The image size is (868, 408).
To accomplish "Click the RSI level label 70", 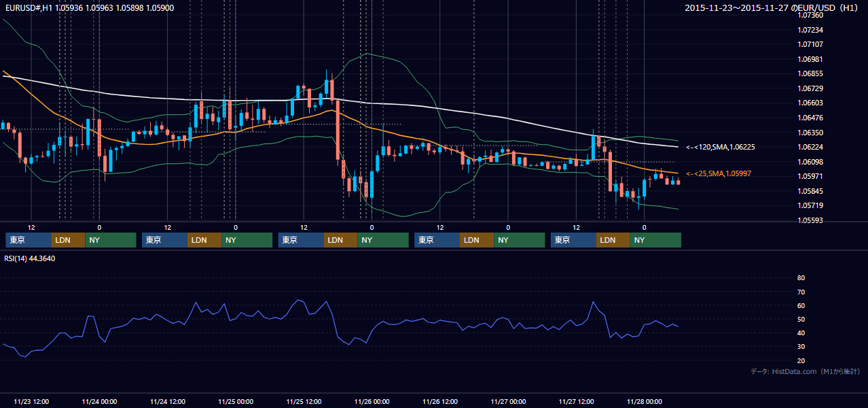I will click(801, 292).
